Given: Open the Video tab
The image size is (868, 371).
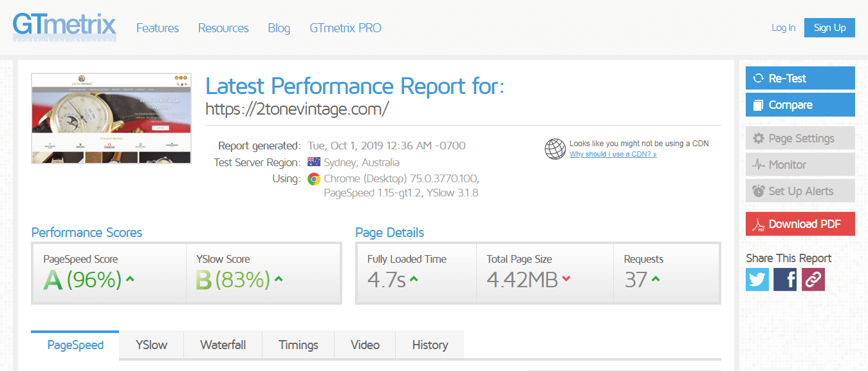Looking at the screenshot, I should tap(365, 345).
